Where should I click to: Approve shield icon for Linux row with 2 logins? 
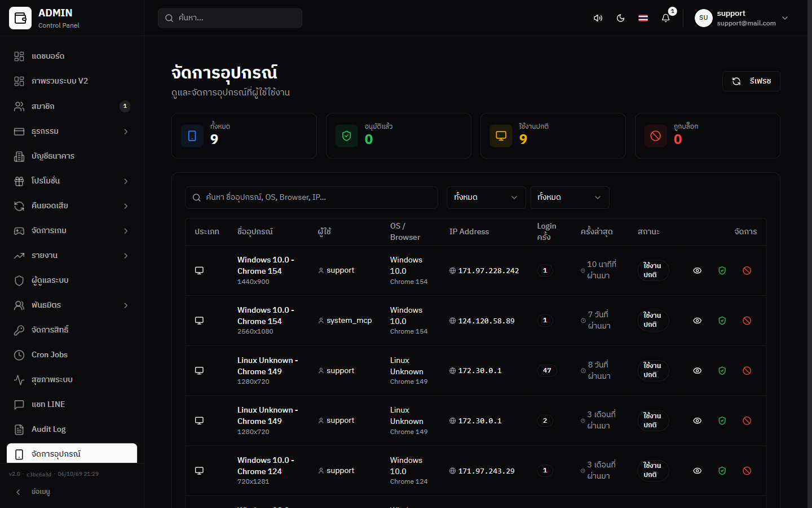tap(722, 421)
